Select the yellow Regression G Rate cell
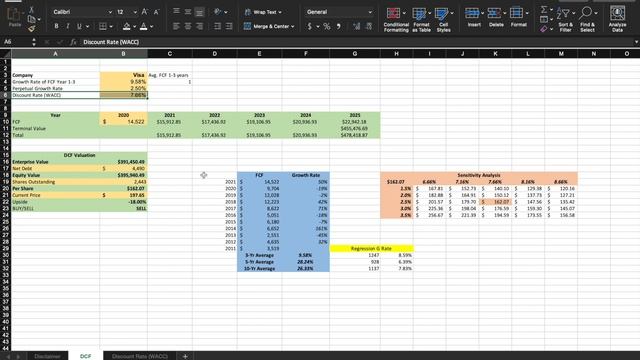This screenshot has width=640, height=360. tap(371, 248)
